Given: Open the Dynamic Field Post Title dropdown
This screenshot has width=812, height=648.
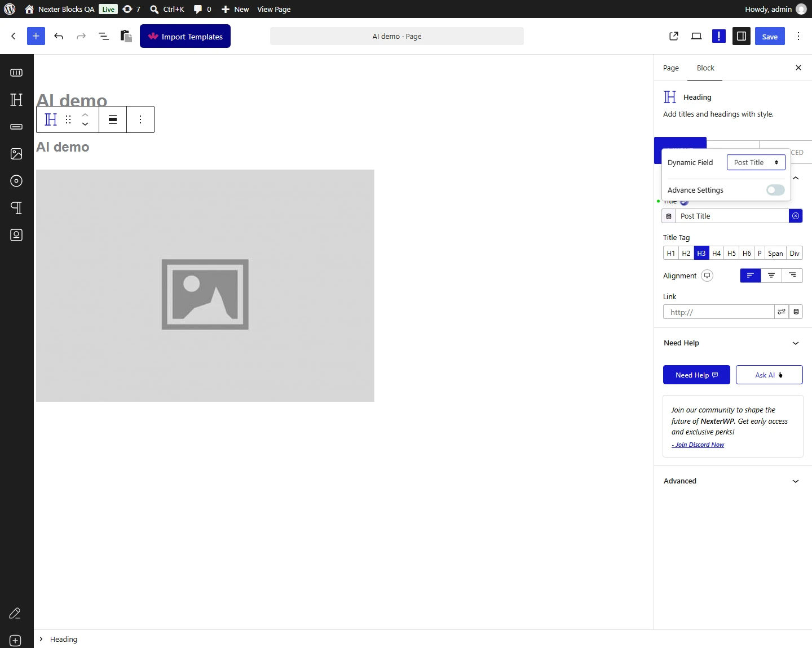Looking at the screenshot, I should tap(756, 162).
